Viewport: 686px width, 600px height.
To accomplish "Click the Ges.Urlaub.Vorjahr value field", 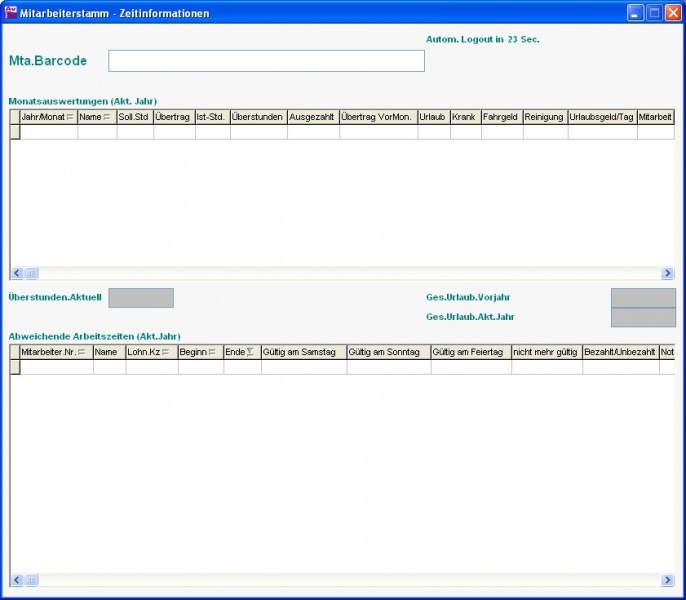I will point(643,298).
